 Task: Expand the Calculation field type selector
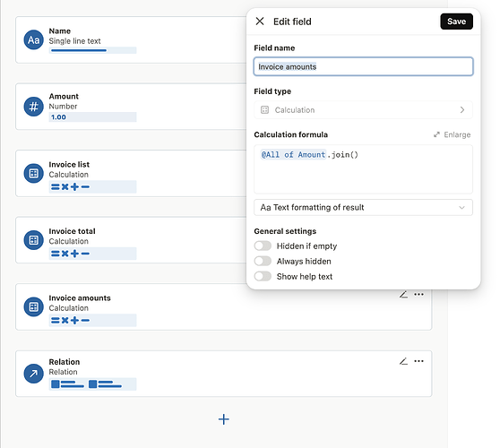tap(363, 110)
